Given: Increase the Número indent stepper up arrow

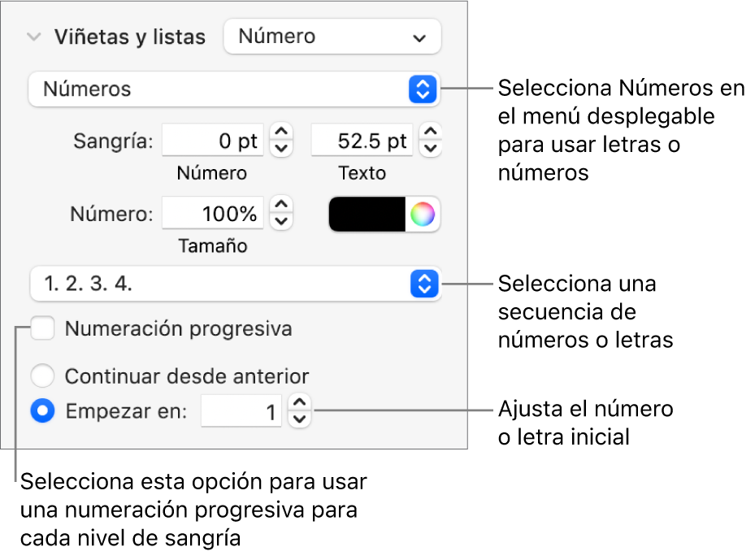Looking at the screenshot, I should (281, 132).
